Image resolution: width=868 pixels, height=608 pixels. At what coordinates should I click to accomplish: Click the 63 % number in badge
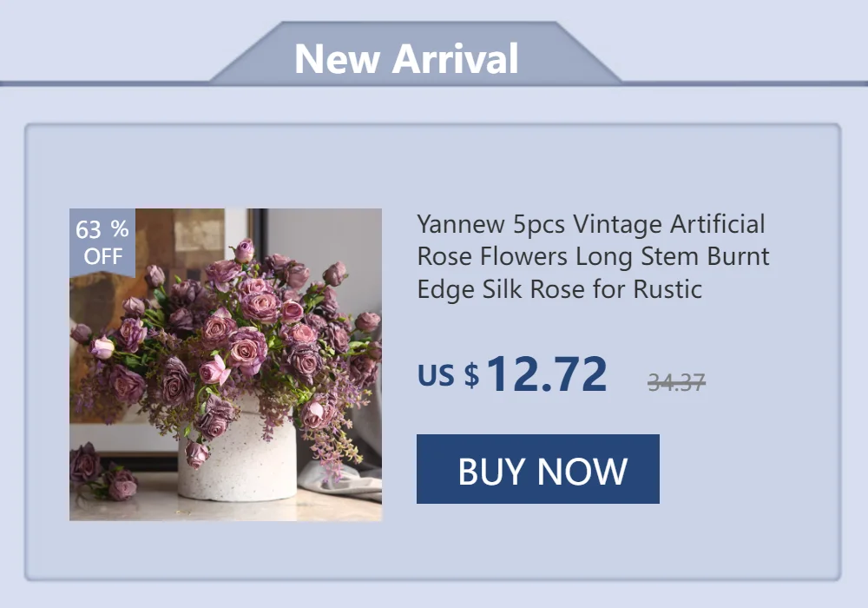click(102, 228)
